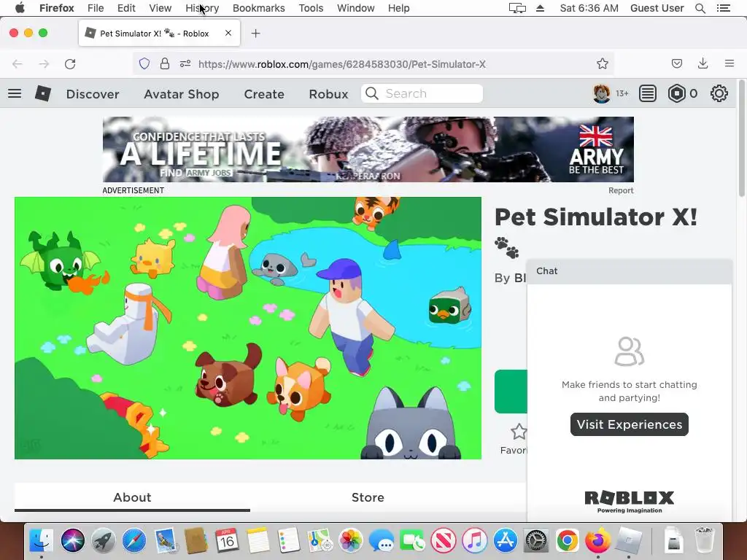Viewport: 747px width, 560px height.
Task: Open the Notification Center icon
Action: [x=724, y=8]
